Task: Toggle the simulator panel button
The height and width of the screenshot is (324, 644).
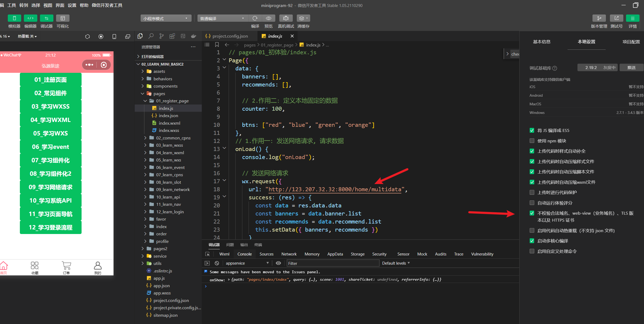Action: coord(14,18)
